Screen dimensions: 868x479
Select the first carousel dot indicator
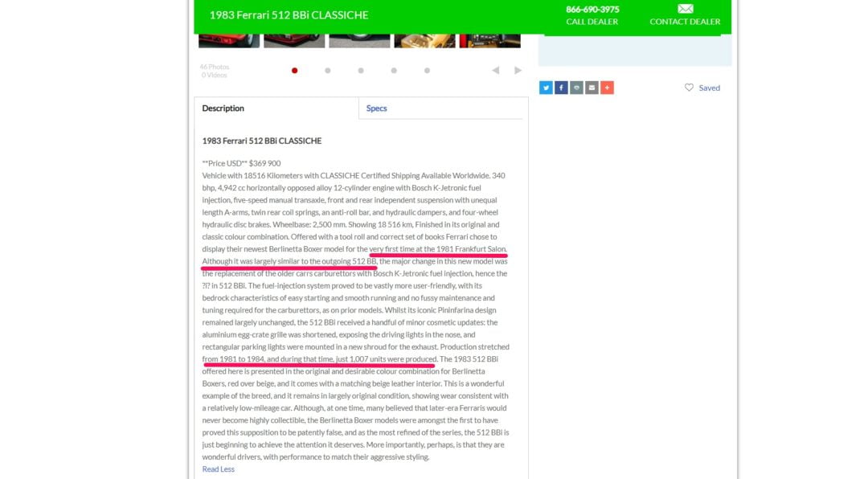click(295, 70)
